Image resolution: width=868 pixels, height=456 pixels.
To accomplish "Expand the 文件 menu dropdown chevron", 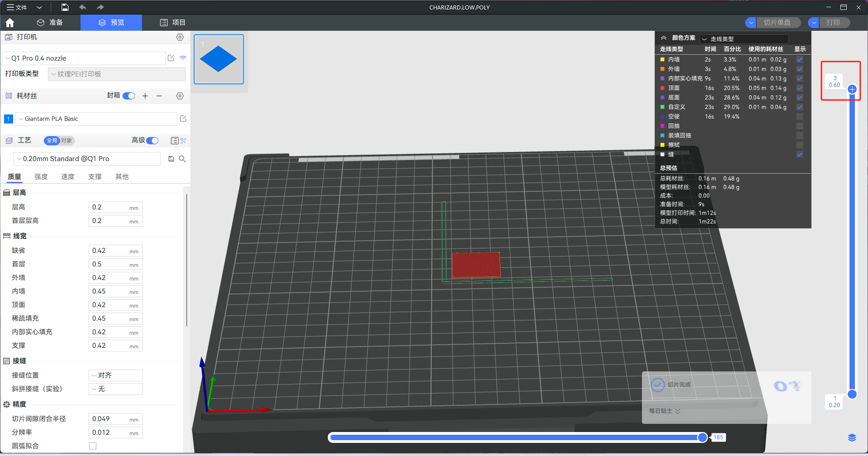I will tap(39, 7).
